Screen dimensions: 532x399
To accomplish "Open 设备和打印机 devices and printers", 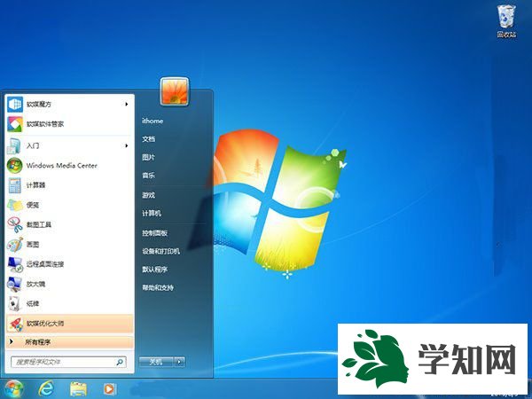I will (160, 252).
